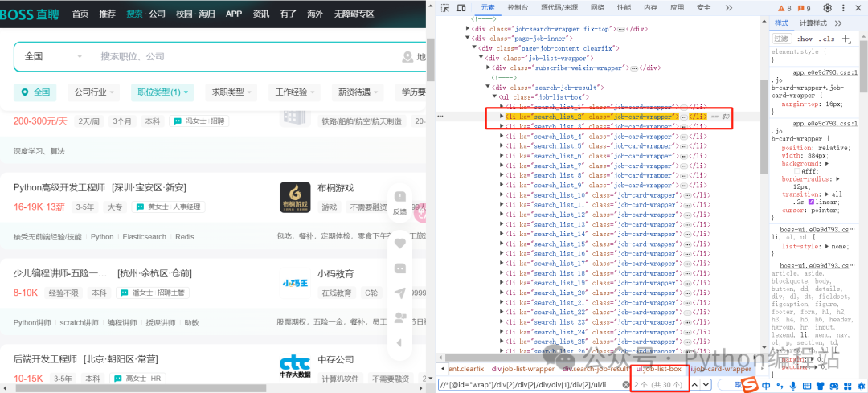This screenshot has width=868, height=393.
Task: Click the Sogou input method S icon
Action: pyautogui.click(x=750, y=384)
